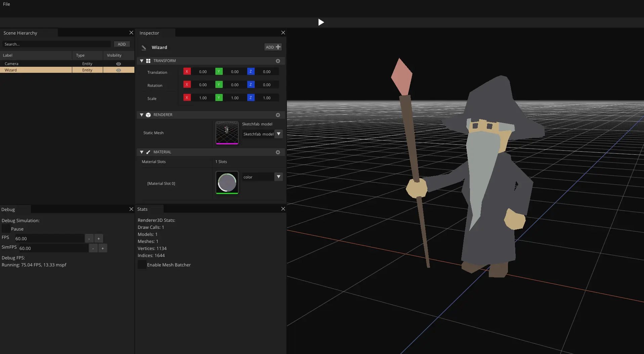Open the color material dropdown

(x=278, y=177)
